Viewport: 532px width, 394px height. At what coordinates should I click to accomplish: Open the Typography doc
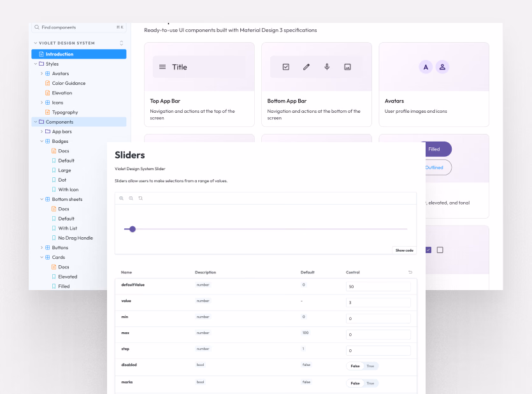(62, 112)
